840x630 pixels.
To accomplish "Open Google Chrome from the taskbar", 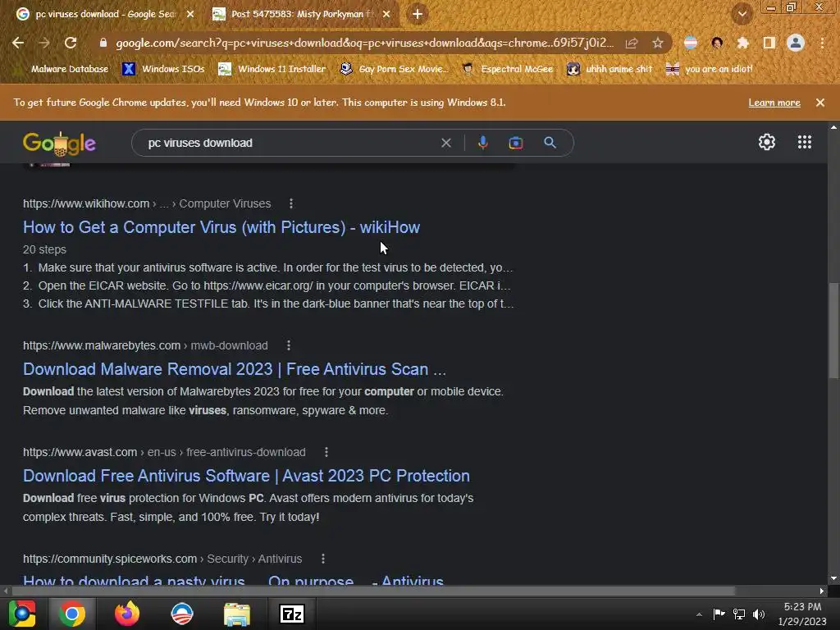I will [72, 614].
